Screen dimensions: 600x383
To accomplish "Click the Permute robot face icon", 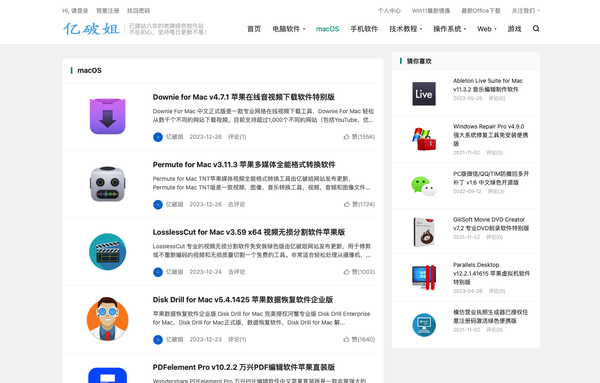I will (x=108, y=184).
